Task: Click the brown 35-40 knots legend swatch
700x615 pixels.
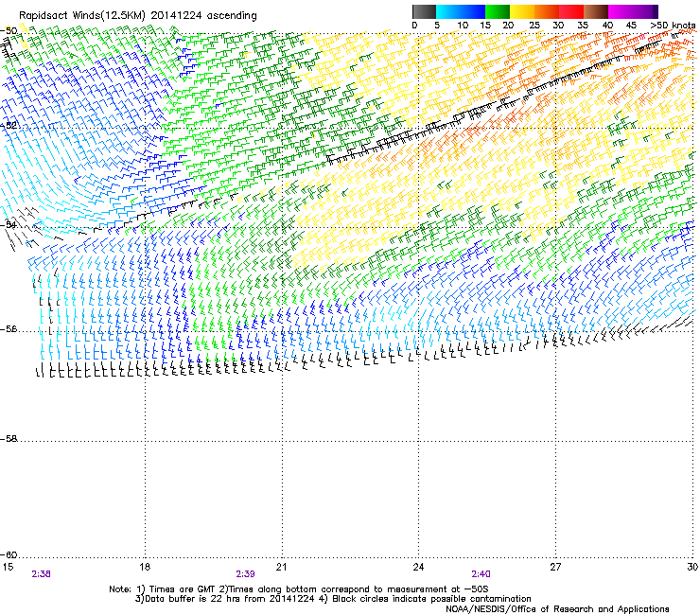Action: (x=596, y=11)
